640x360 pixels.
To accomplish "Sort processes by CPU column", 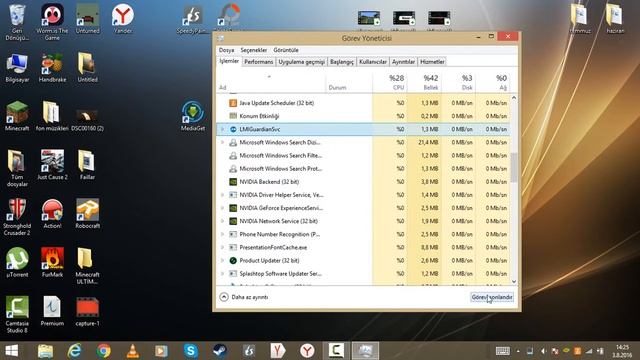I will (389, 82).
